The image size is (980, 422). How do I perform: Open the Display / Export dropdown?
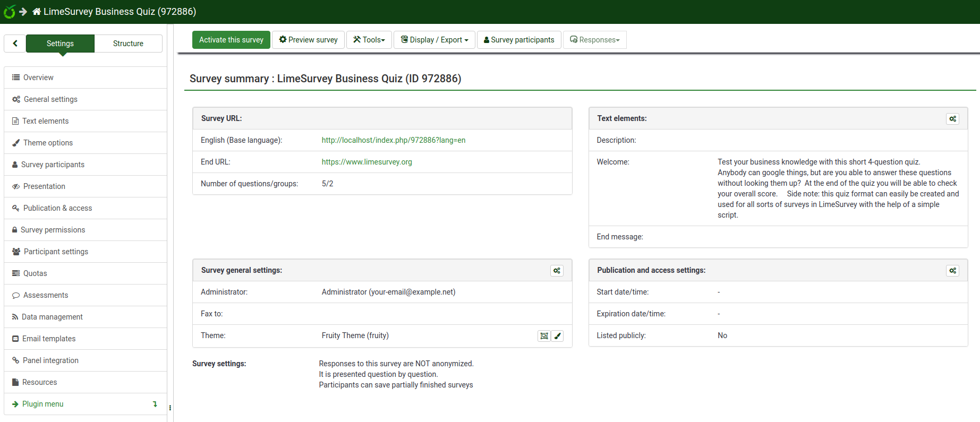coord(434,40)
